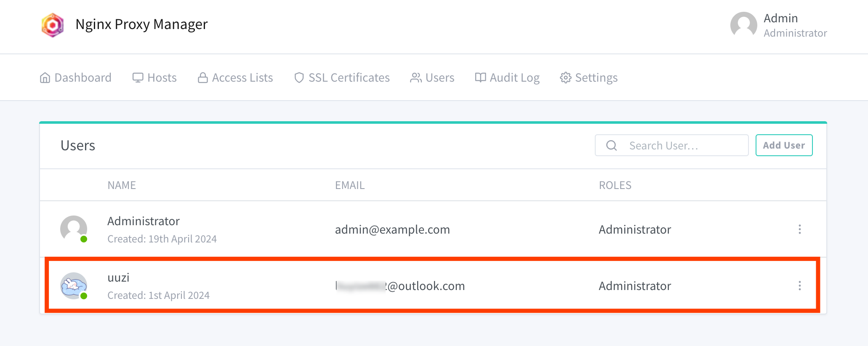This screenshot has height=346, width=868.
Task: Click the ROLES column header
Action: point(615,185)
